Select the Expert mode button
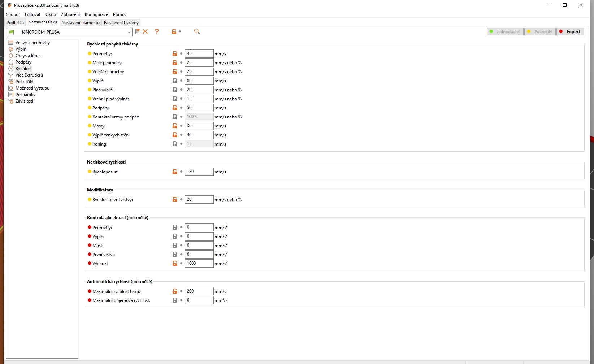The image size is (594, 364). pos(570,32)
